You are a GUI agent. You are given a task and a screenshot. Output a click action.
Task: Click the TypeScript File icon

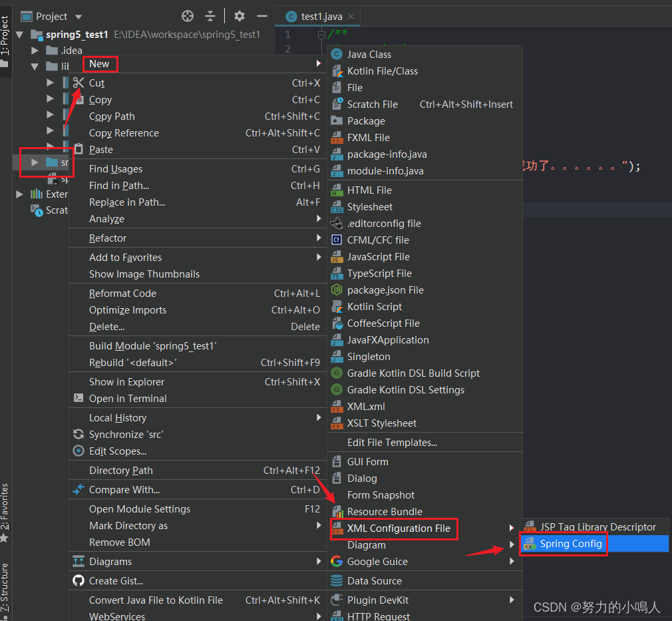pyautogui.click(x=337, y=273)
